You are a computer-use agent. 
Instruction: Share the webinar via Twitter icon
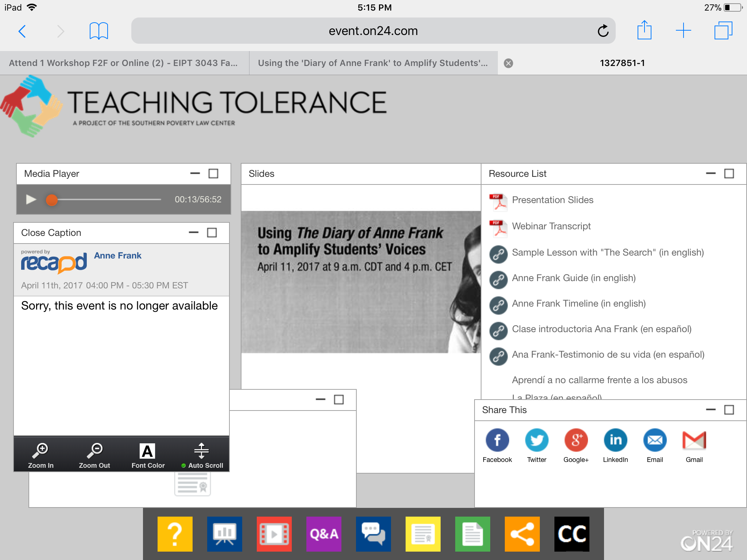(x=537, y=440)
